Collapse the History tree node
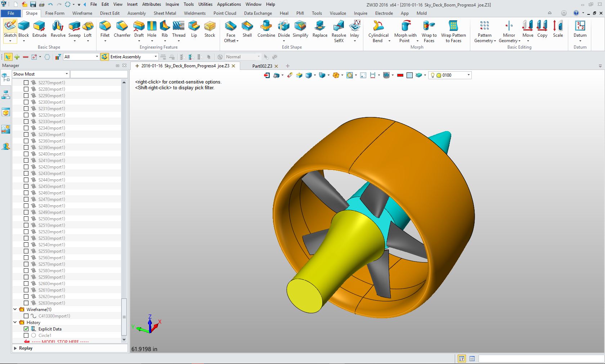 coord(15,323)
